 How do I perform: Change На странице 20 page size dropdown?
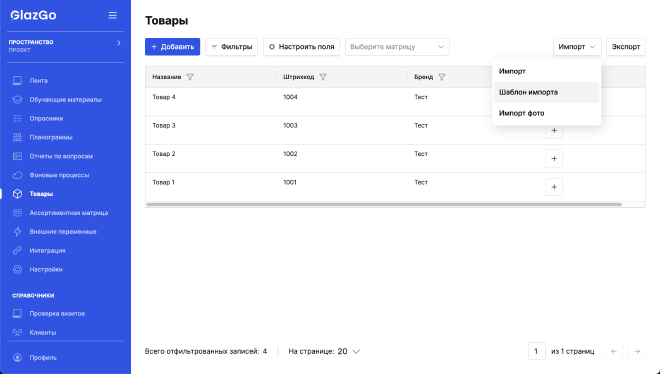[x=349, y=351]
